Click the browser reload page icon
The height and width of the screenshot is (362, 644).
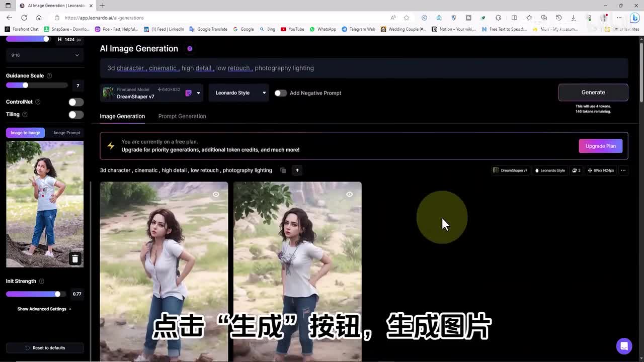pyautogui.click(x=24, y=18)
